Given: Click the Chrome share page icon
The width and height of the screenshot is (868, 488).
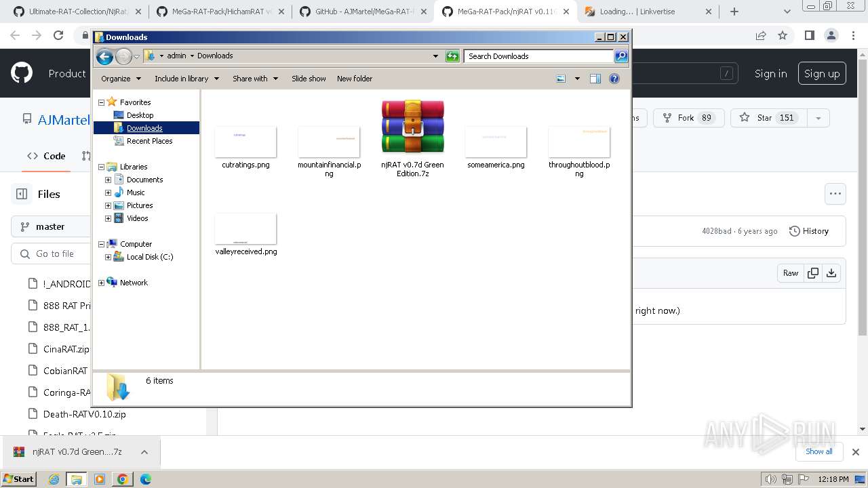Looking at the screenshot, I should (761, 35).
